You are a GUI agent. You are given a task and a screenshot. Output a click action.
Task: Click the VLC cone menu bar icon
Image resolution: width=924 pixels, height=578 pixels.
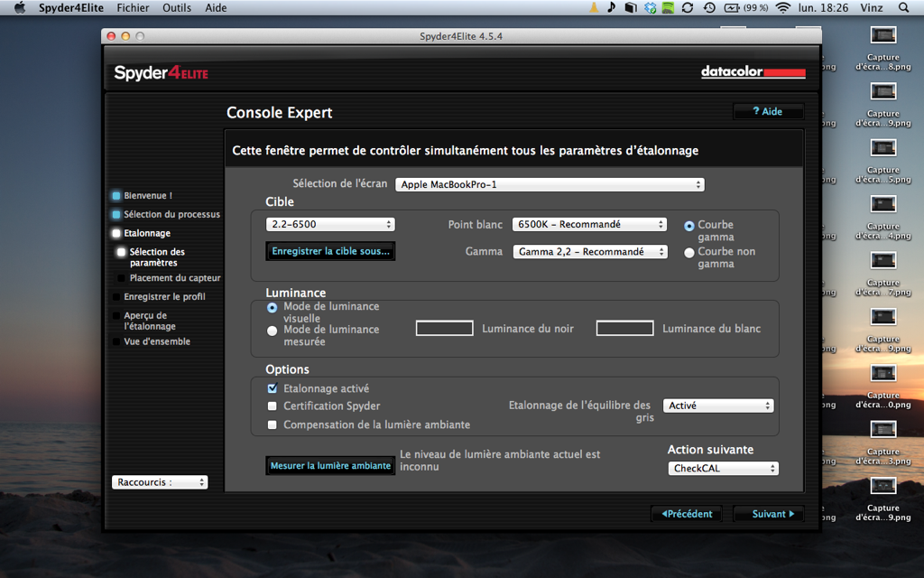click(593, 8)
